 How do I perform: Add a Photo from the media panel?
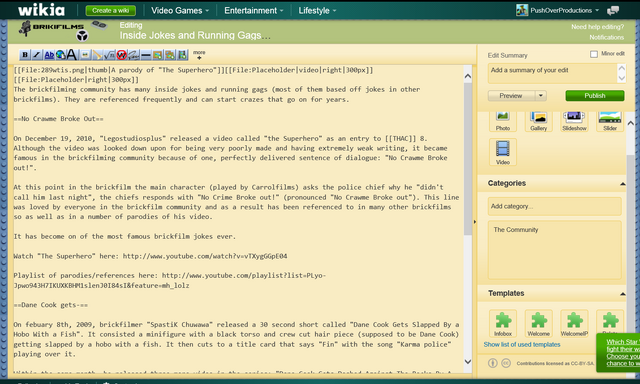pos(503,121)
